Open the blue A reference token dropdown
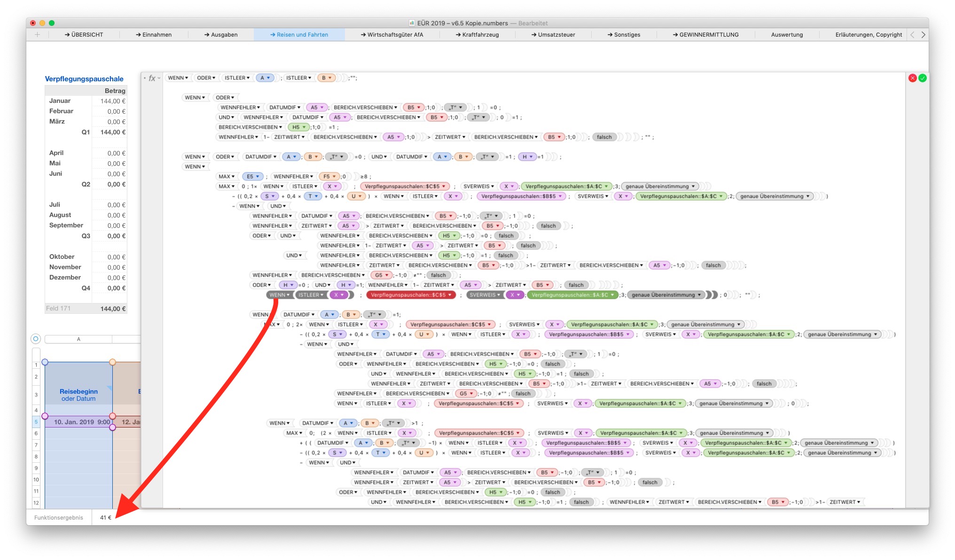Image resolution: width=955 pixels, height=560 pixels. [x=268, y=78]
